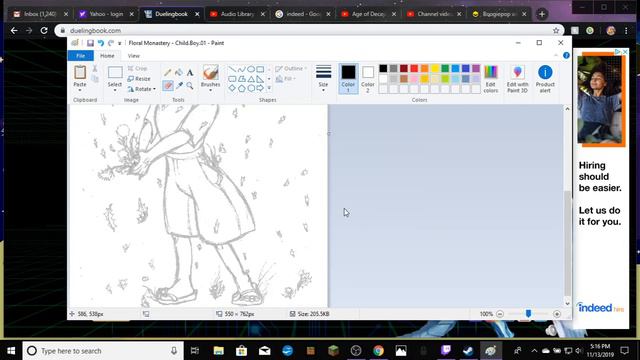640x360 pixels.
Task: Click the Copy icon in Clipboard group
Action: 95,79
